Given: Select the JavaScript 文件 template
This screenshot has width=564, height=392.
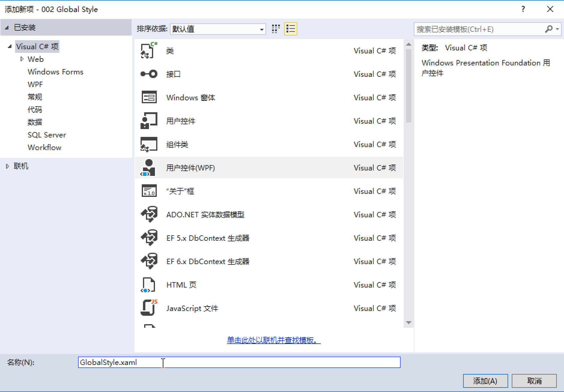Looking at the screenshot, I should [x=192, y=308].
